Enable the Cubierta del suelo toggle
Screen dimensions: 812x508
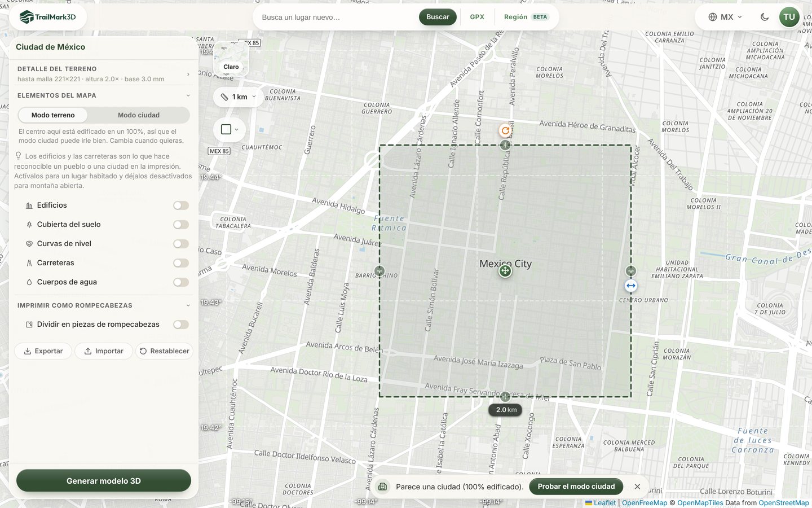[x=181, y=225]
